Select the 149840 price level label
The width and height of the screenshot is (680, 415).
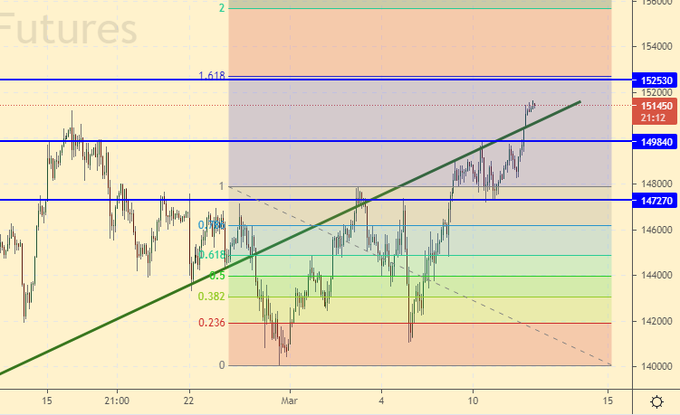coord(655,142)
